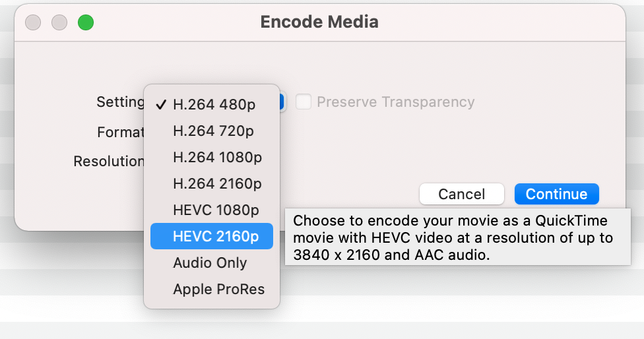Click the Encode Media title bar

coord(319,22)
